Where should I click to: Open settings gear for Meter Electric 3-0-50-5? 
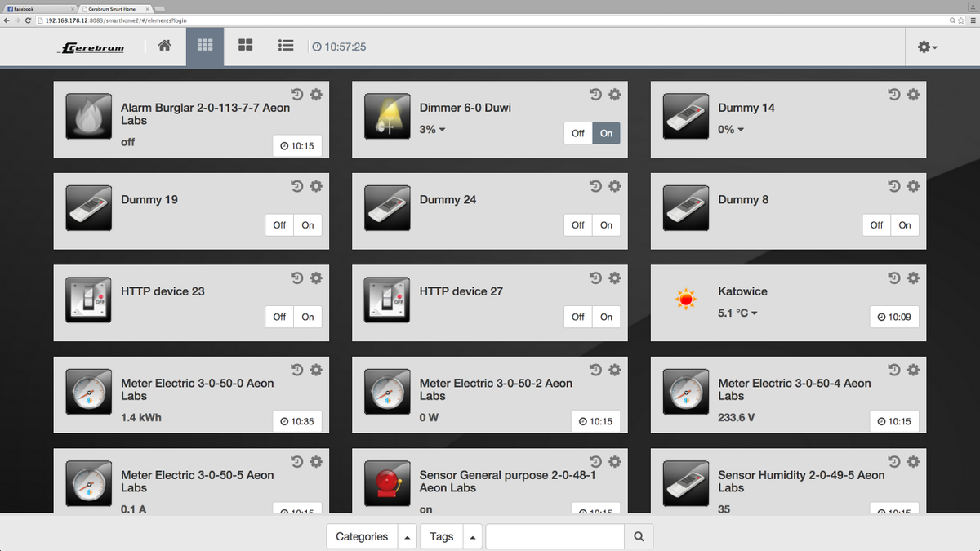click(x=316, y=462)
